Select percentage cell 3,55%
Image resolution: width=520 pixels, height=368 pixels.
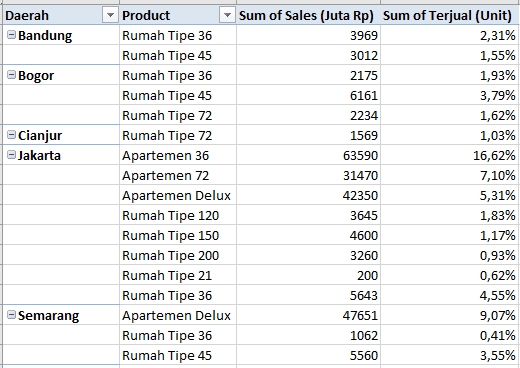click(x=450, y=355)
